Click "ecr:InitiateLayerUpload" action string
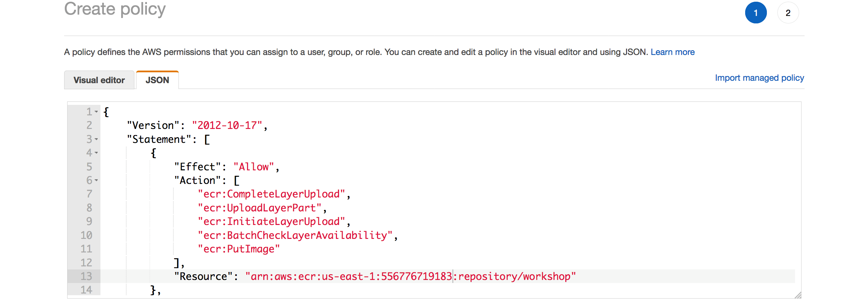 (x=271, y=221)
